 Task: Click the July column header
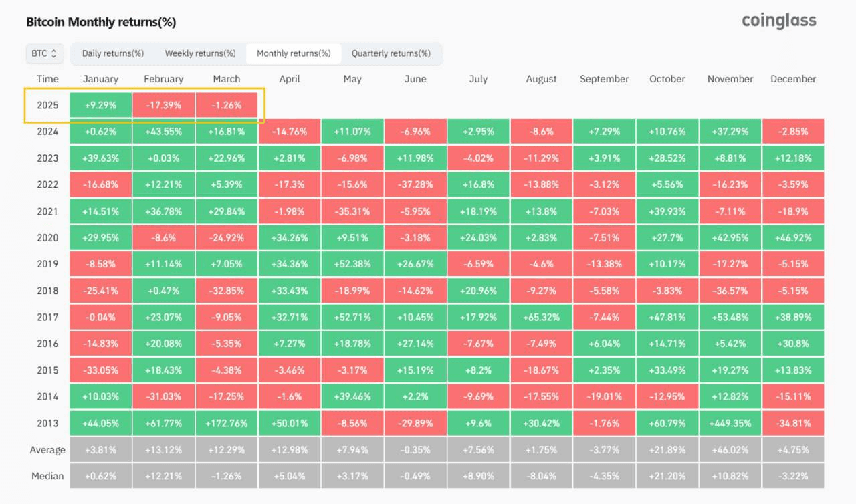click(478, 79)
